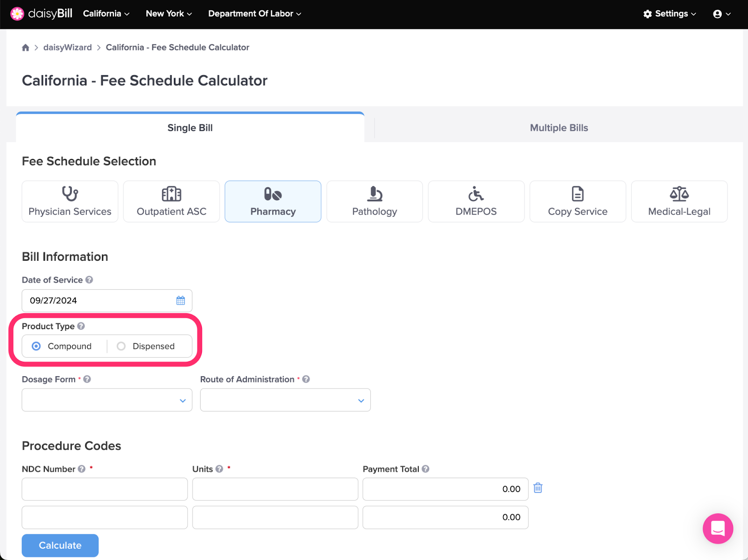The height and width of the screenshot is (560, 748).
Task: Select DMEPOS fee schedule
Action: click(476, 201)
